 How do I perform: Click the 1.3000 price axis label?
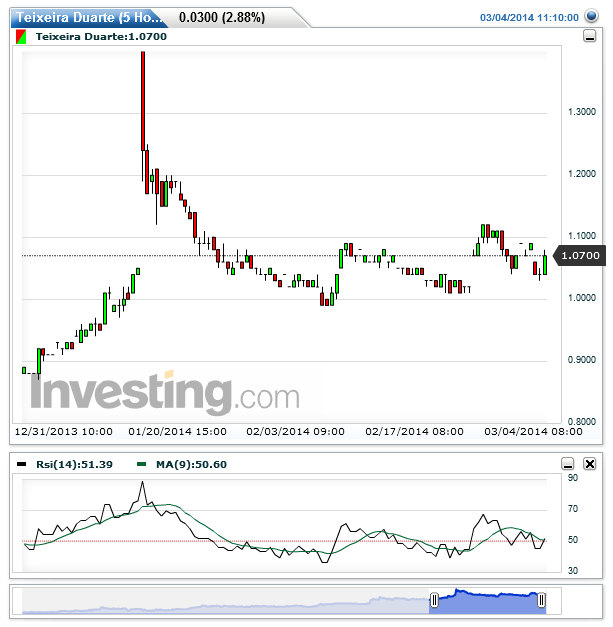[x=582, y=112]
